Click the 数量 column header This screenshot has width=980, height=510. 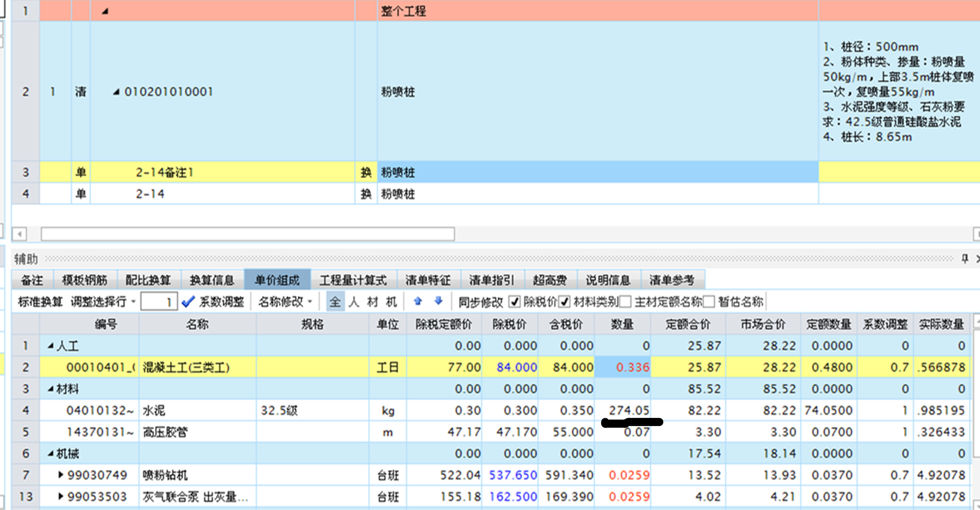pyautogui.click(x=622, y=324)
